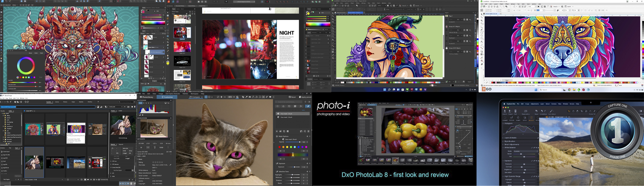Edit shot date with pencil icon in DxO Metadata
This screenshot has width=644, height=186.
coord(171,165)
